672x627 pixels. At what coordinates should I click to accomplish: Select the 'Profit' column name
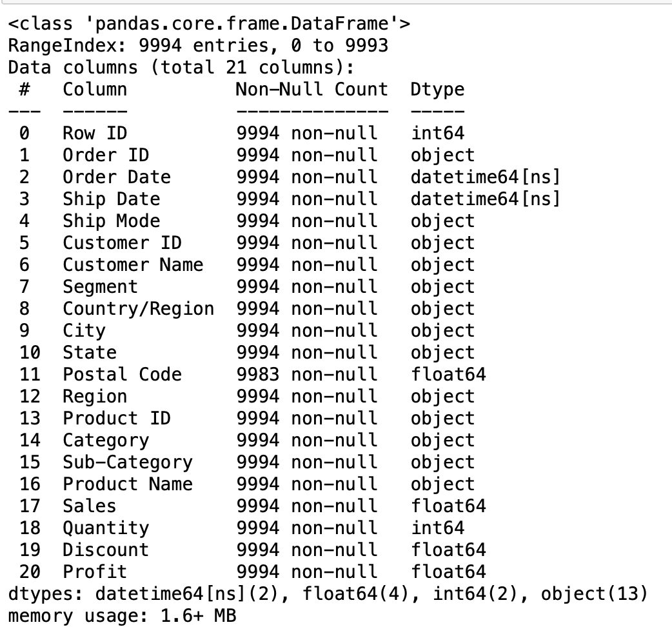click(95, 572)
